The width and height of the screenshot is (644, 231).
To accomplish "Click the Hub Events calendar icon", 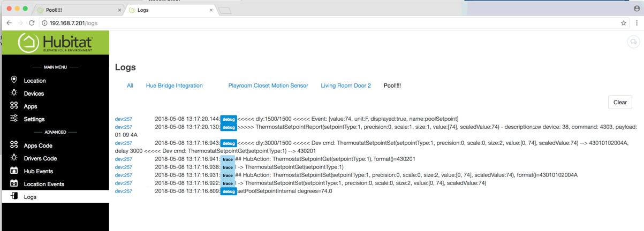I will (14, 171).
